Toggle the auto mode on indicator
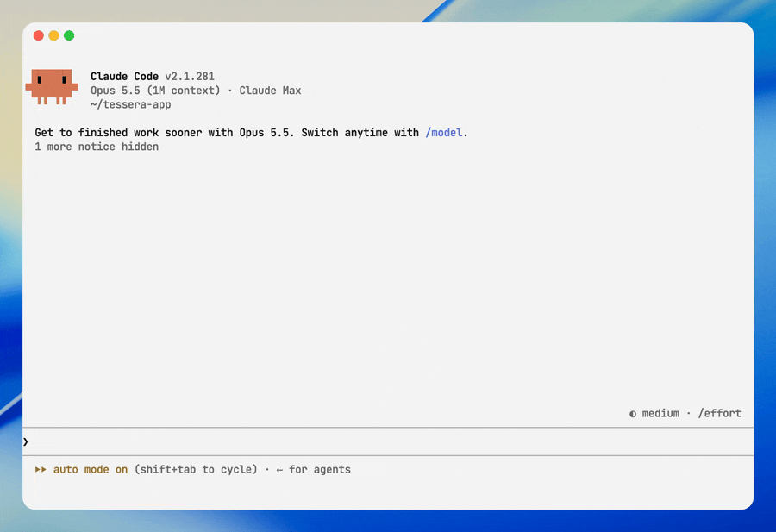The width and height of the screenshot is (776, 532). tap(91, 470)
